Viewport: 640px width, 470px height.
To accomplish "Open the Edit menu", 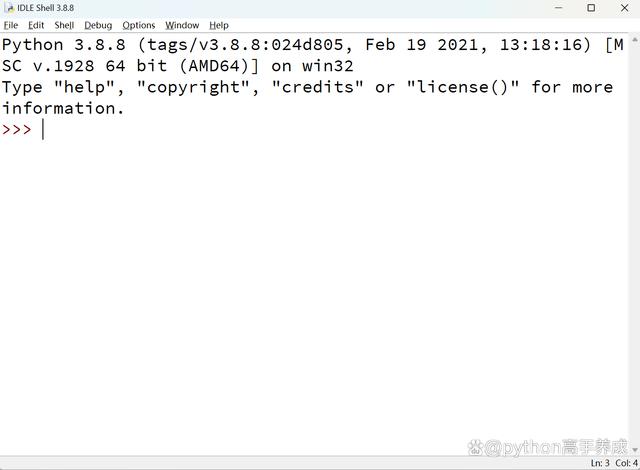I will tap(36, 25).
